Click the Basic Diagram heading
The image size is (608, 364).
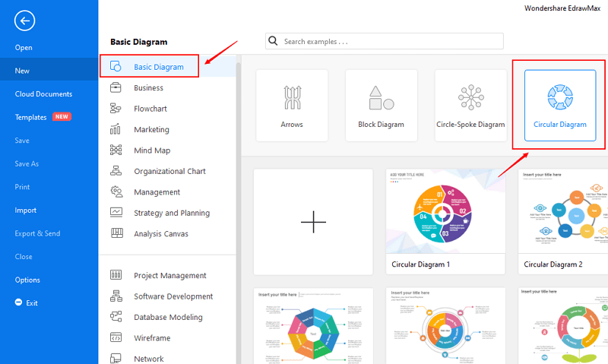(139, 42)
